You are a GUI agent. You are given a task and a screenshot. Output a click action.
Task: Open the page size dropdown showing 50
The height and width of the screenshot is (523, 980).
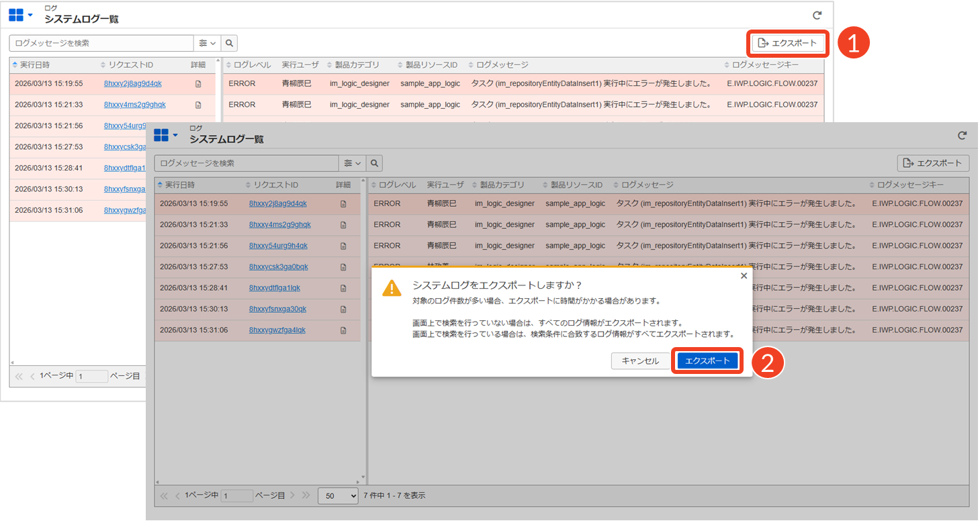point(338,495)
